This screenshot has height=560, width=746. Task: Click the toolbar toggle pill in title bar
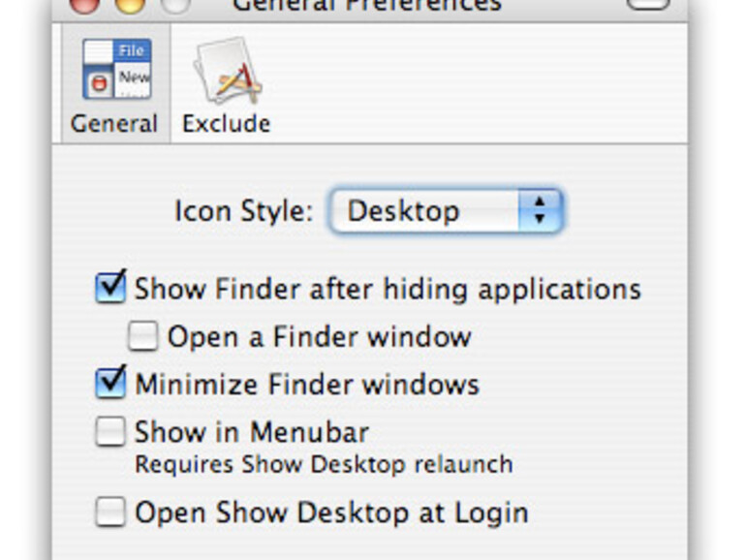(648, 3)
